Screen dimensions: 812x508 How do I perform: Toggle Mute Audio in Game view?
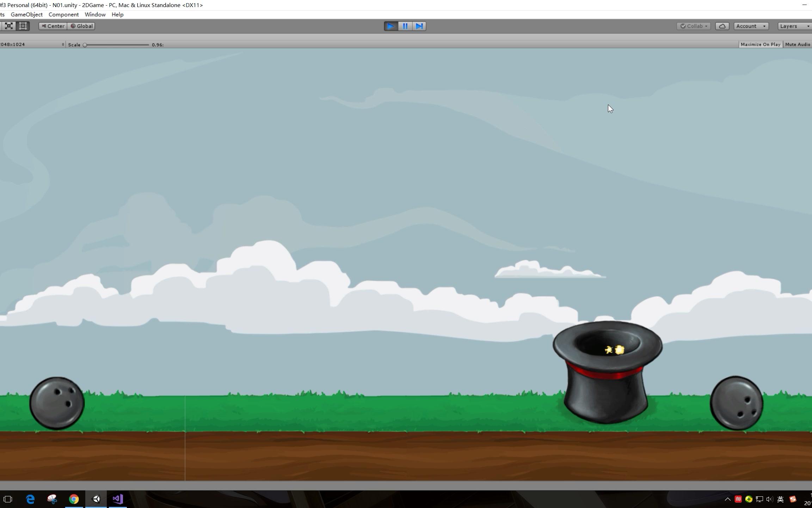(x=797, y=44)
